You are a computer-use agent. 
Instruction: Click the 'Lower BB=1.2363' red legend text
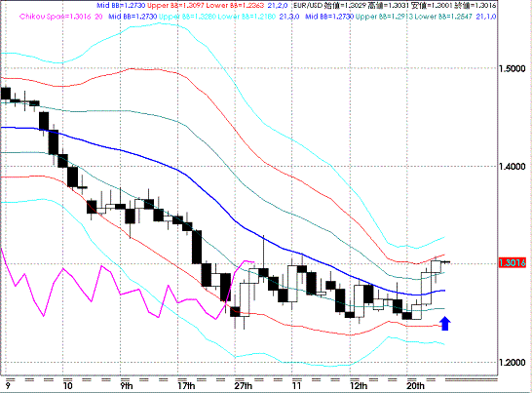[x=235, y=6]
